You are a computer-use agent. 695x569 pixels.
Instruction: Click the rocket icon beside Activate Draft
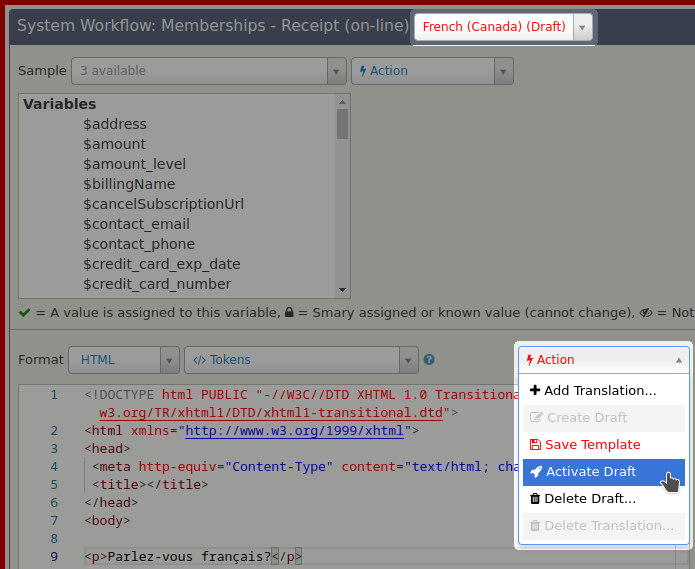pos(536,472)
